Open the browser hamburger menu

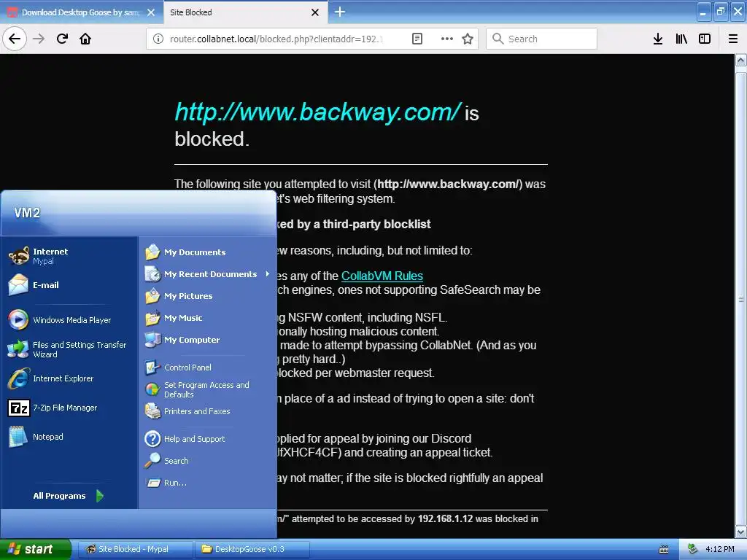tap(733, 39)
